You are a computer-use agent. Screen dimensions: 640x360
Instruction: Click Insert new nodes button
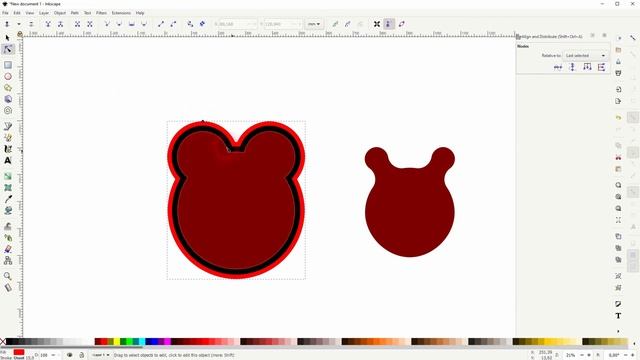[x=7, y=24]
